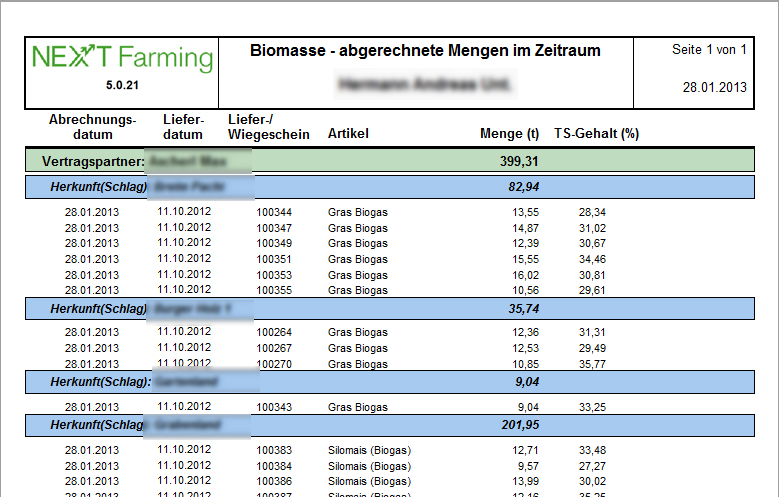The height and width of the screenshot is (497, 779).
Task: Click the version number 5.0.21
Action: (122, 86)
